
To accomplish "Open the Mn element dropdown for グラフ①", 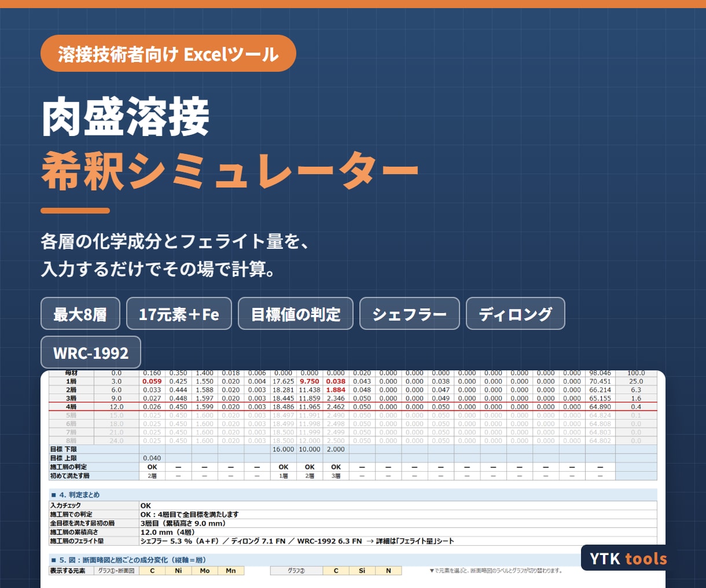I will 231,571.
